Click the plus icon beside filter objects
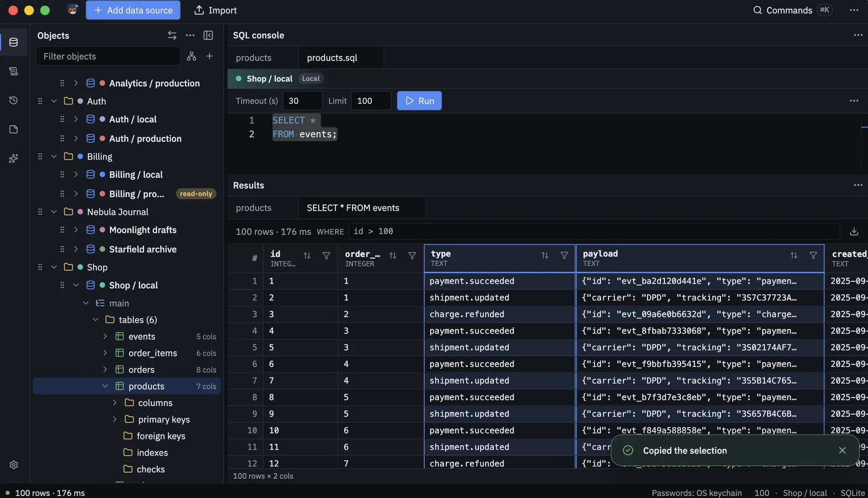This screenshot has width=868, height=498. (x=210, y=56)
